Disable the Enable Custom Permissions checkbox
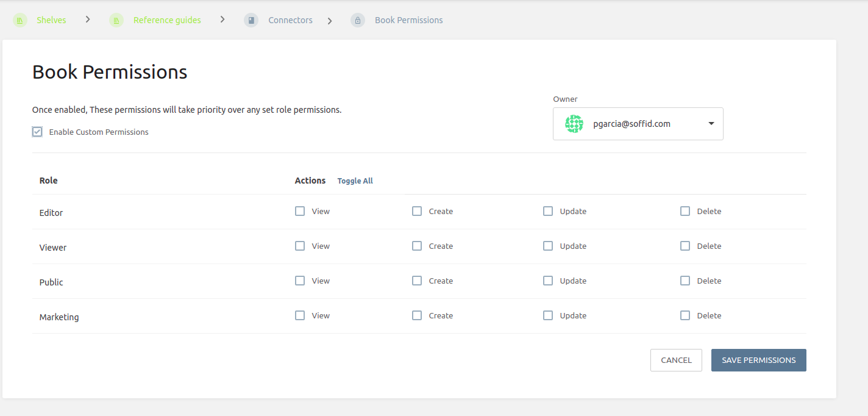The image size is (868, 416). click(37, 132)
